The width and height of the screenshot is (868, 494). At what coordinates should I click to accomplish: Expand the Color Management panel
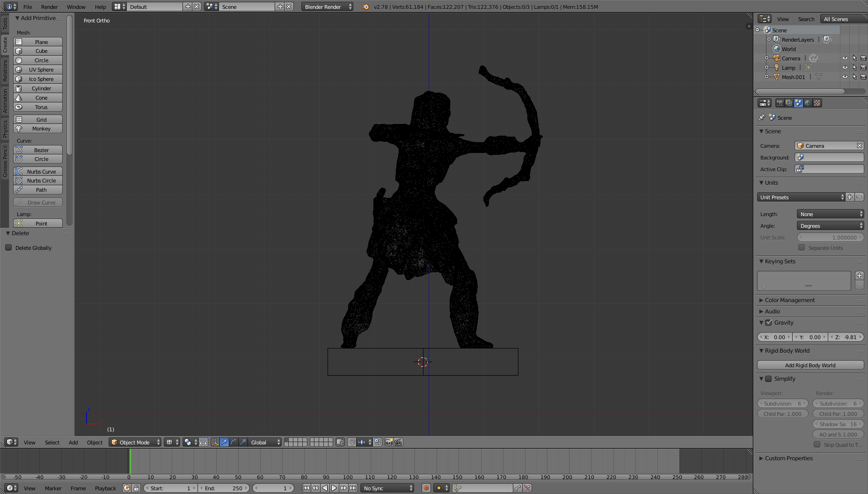tap(790, 300)
